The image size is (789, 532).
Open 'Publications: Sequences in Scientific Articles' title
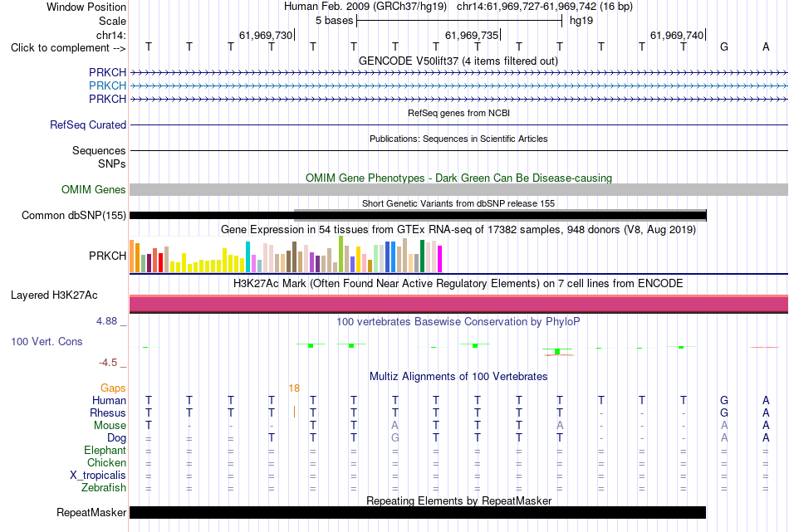458,139
